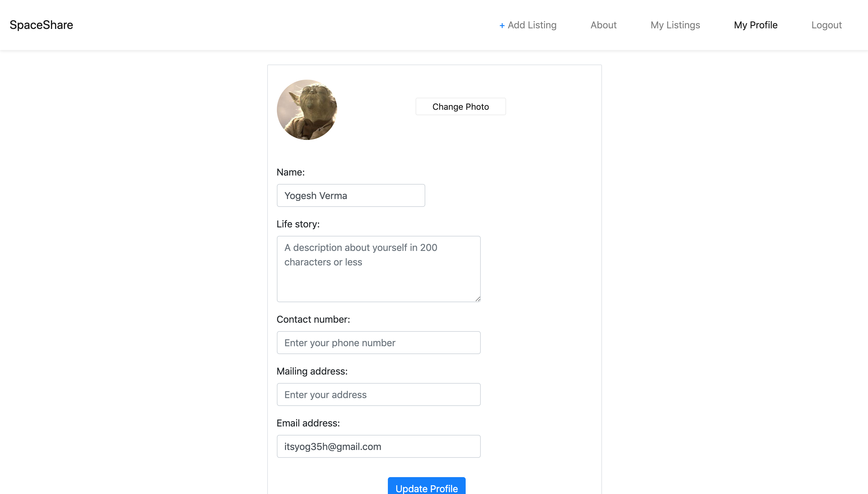The width and height of the screenshot is (868, 494).
Task: Log out via the Logout link
Action: pos(826,25)
